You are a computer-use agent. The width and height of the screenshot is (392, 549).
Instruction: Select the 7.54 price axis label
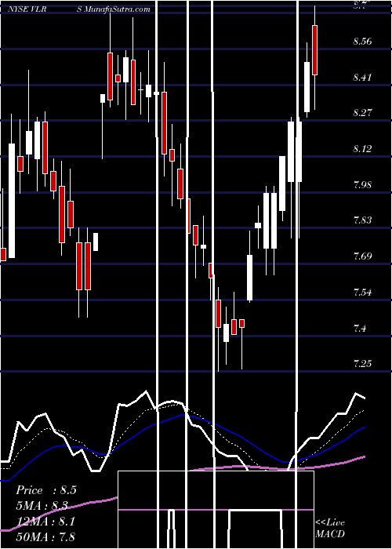(362, 292)
